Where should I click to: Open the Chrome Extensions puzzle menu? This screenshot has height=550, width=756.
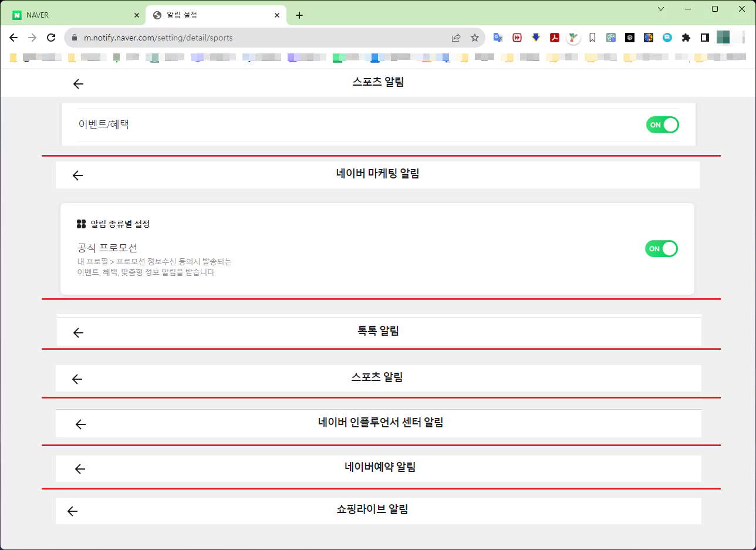click(x=686, y=38)
